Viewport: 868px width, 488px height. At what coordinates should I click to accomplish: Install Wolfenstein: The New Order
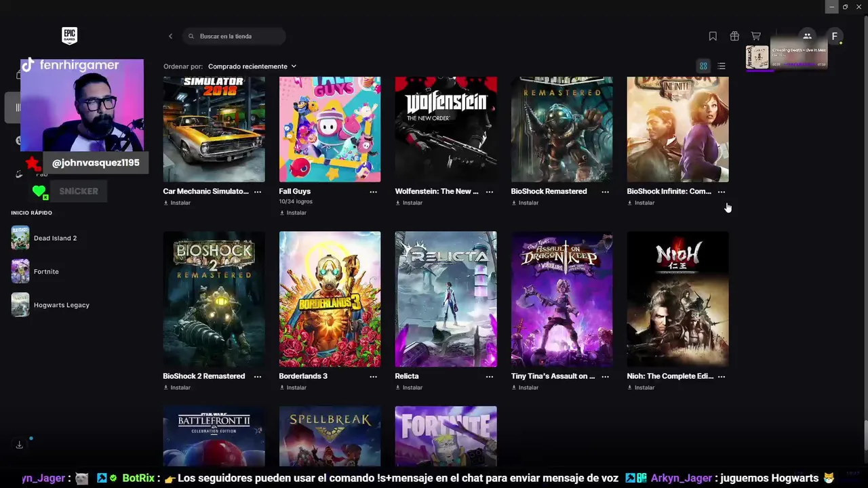point(409,203)
